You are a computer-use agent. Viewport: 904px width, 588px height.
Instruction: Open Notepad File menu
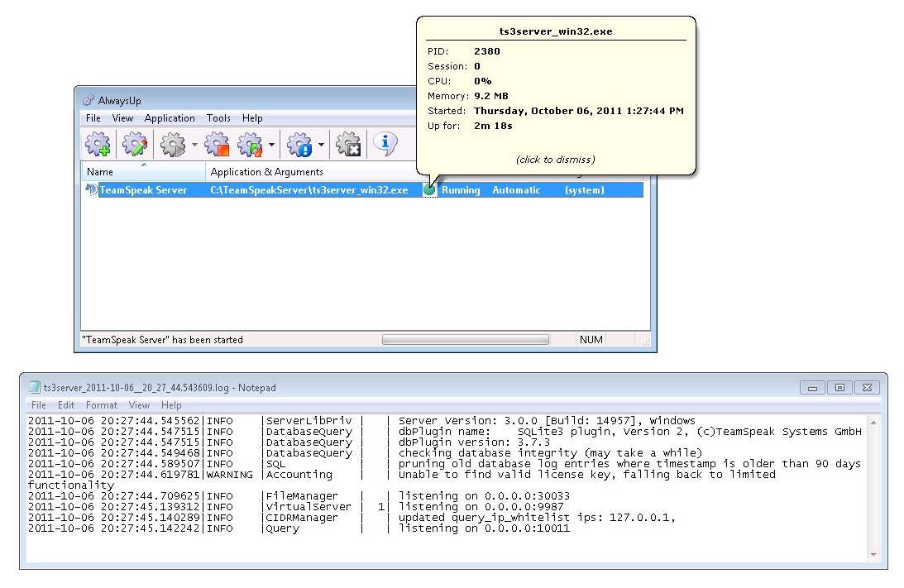pos(39,405)
